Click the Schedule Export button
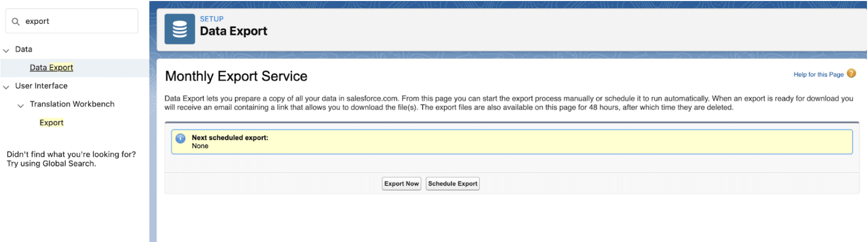The image size is (868, 242). (453, 184)
